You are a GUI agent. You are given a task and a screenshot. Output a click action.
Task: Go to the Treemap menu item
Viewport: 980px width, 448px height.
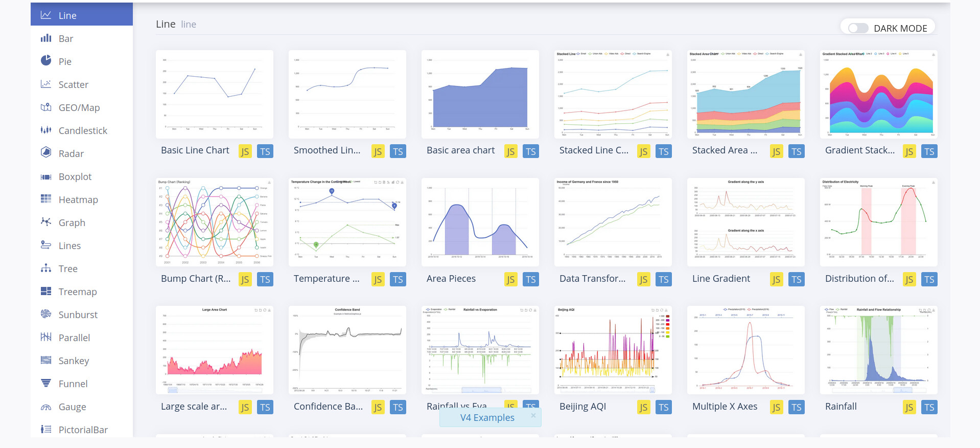(77, 292)
